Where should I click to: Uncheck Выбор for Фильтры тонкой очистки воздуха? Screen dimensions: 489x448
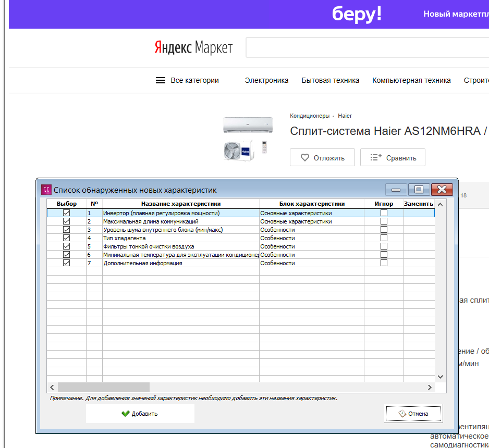[66, 246]
